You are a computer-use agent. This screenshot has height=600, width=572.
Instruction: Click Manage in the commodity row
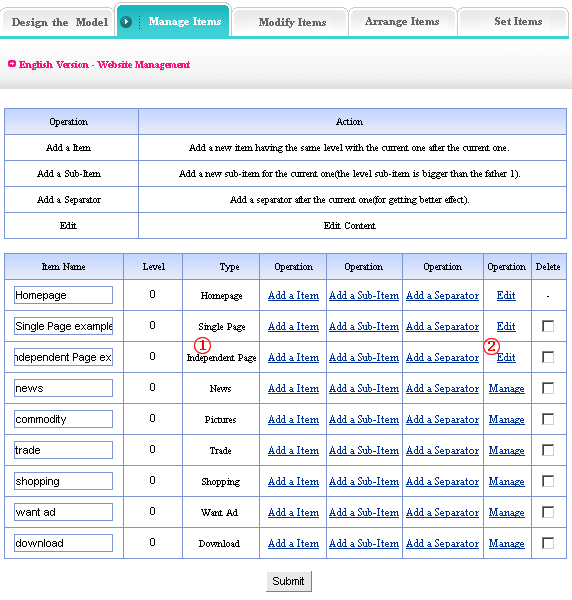point(507,419)
